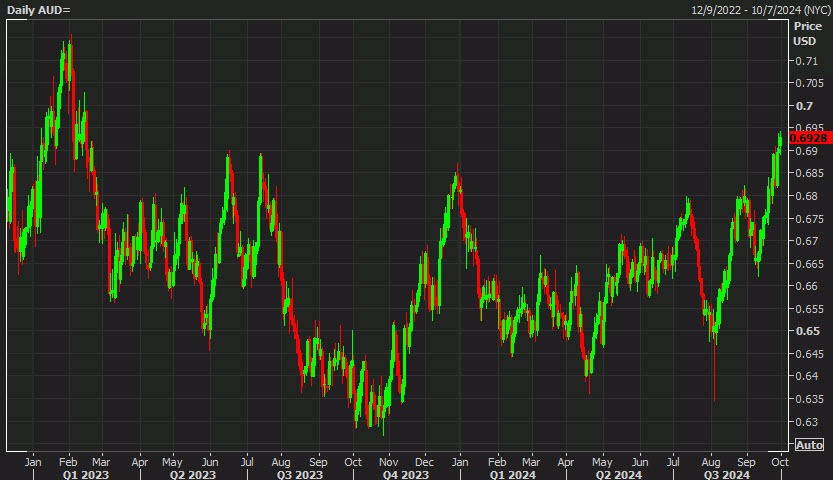833x480 pixels.
Task: Click the Q1 2024 quarter label
Action: pos(513,474)
